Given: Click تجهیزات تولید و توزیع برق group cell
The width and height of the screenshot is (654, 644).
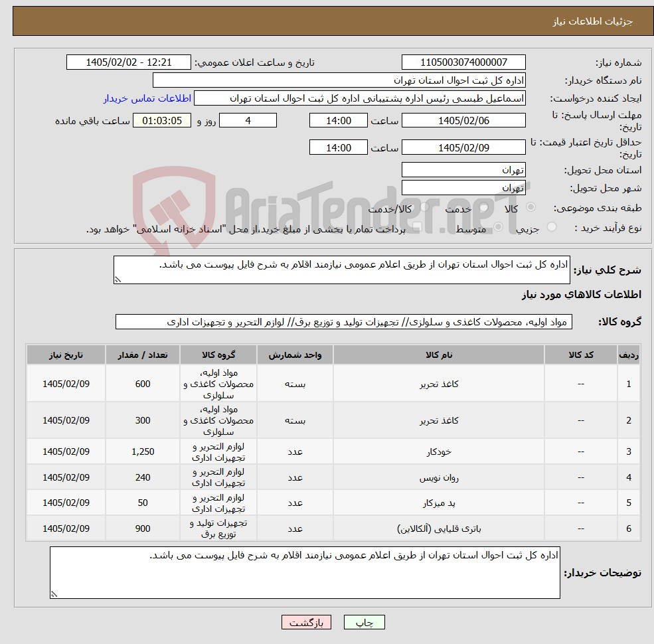Looking at the screenshot, I should pos(218,528).
